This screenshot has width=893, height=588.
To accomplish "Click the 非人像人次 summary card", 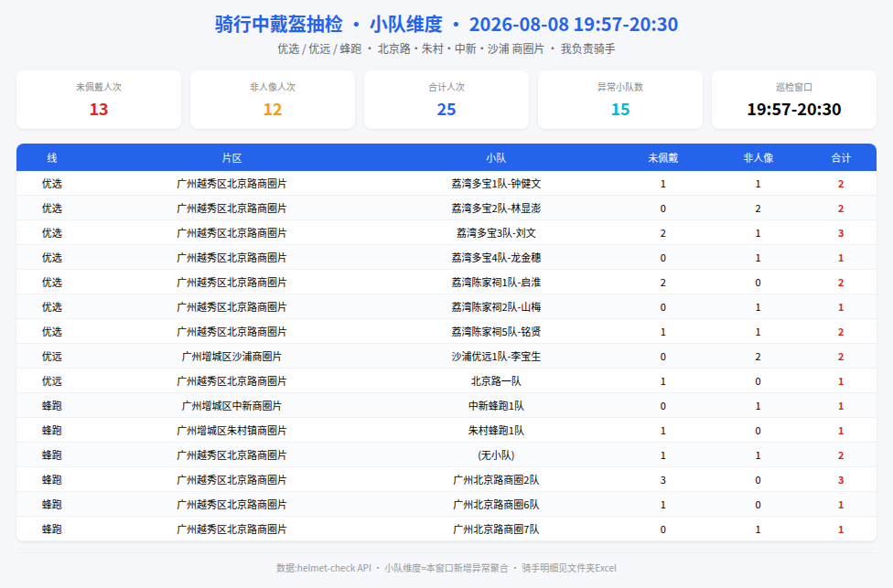I will click(x=273, y=100).
